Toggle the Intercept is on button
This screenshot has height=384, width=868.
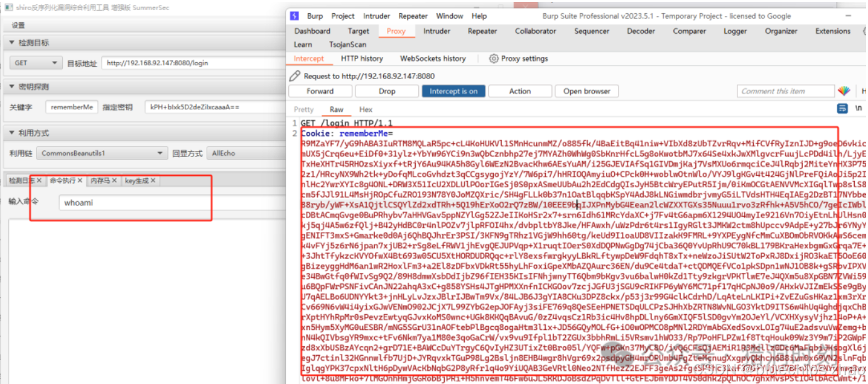pos(453,91)
